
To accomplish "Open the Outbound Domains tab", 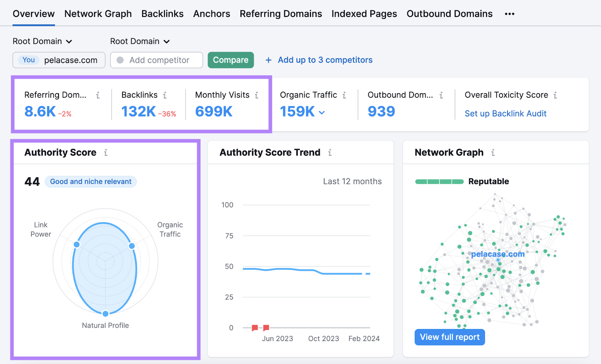I will (x=449, y=14).
